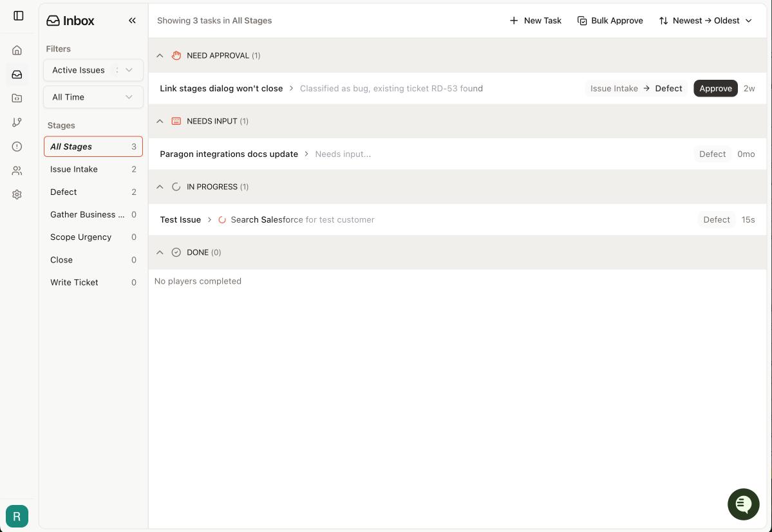
Task: Open the team members icon
Action: click(17, 170)
